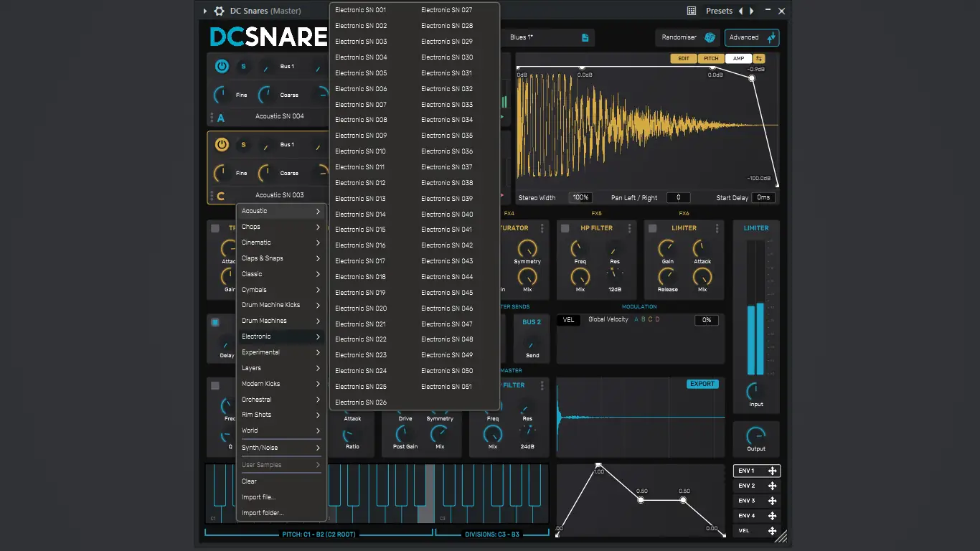Enable the HP Filter effect checkbox
Viewport: 980px width, 551px height.
[565, 228]
